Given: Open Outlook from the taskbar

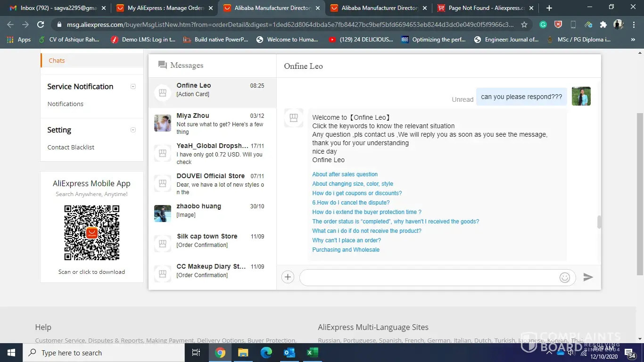Looking at the screenshot, I should tap(289, 353).
